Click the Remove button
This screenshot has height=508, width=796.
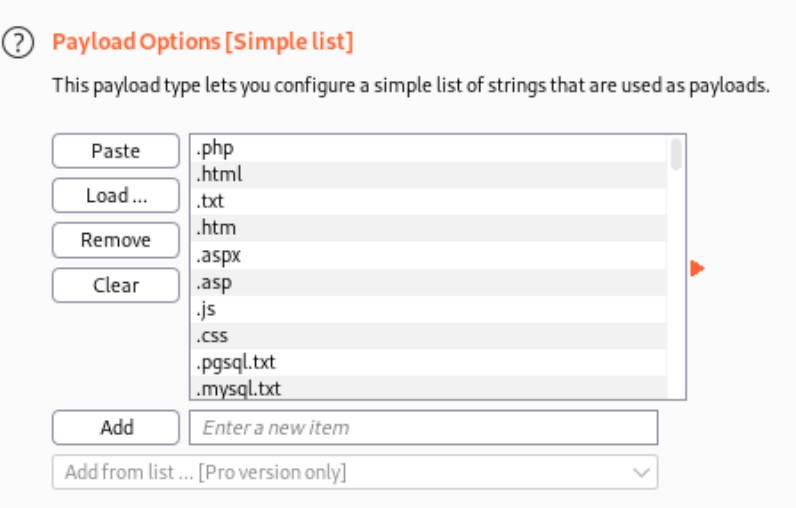116,240
